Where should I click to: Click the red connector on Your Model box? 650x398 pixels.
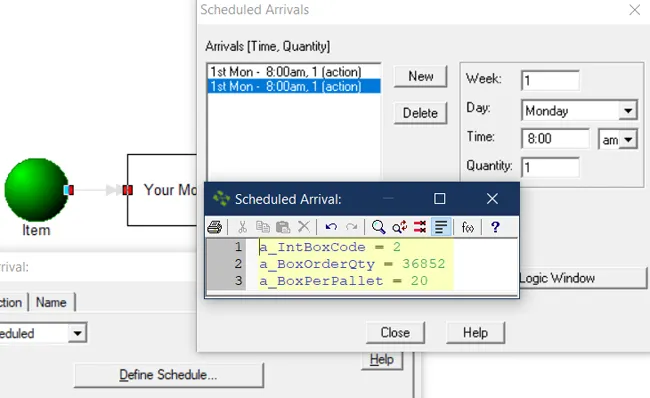tap(128, 190)
